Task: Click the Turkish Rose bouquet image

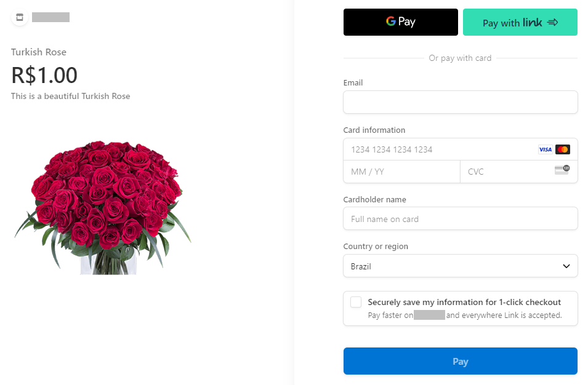Action: (102, 206)
